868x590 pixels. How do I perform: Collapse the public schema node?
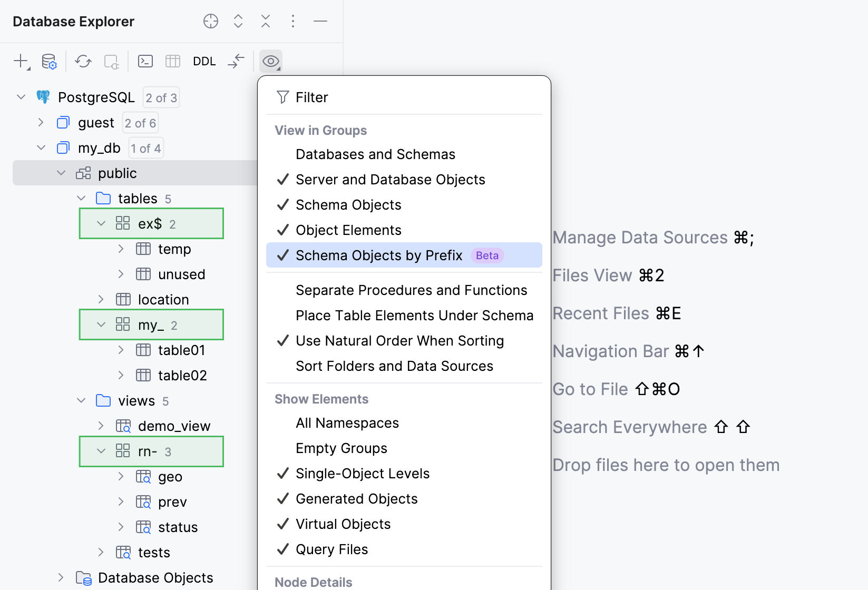[61, 173]
